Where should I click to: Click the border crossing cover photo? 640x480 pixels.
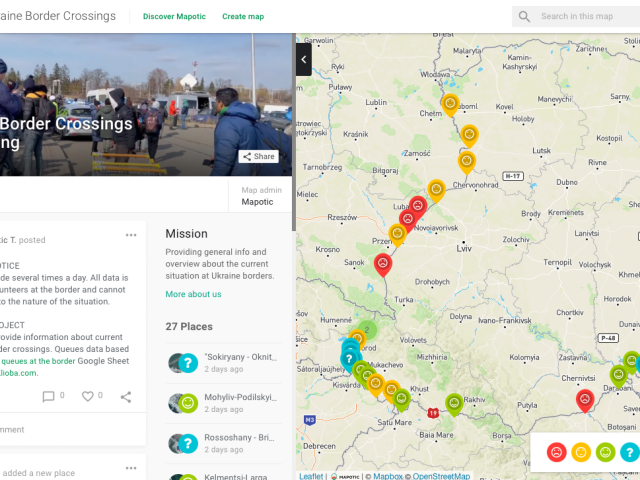click(146, 104)
